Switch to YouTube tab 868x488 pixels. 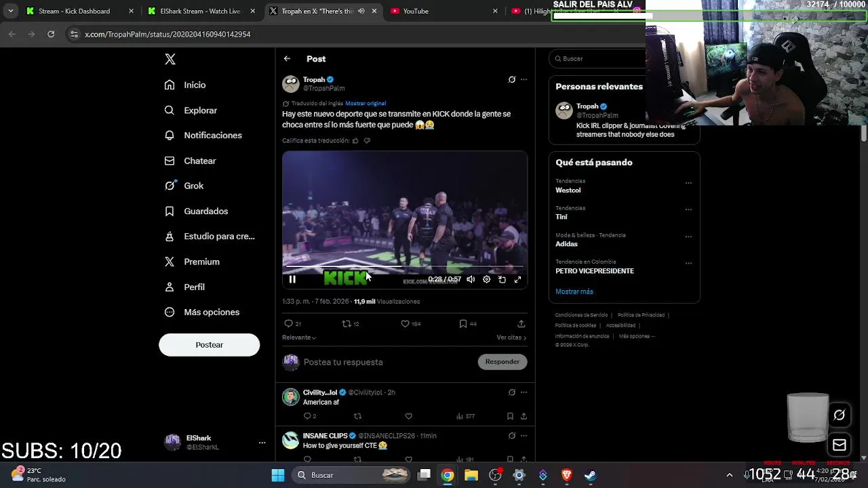pyautogui.click(x=444, y=11)
